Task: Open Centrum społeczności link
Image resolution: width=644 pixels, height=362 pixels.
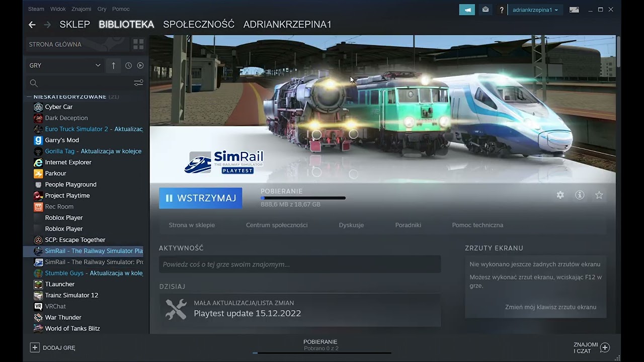Action: tap(277, 225)
